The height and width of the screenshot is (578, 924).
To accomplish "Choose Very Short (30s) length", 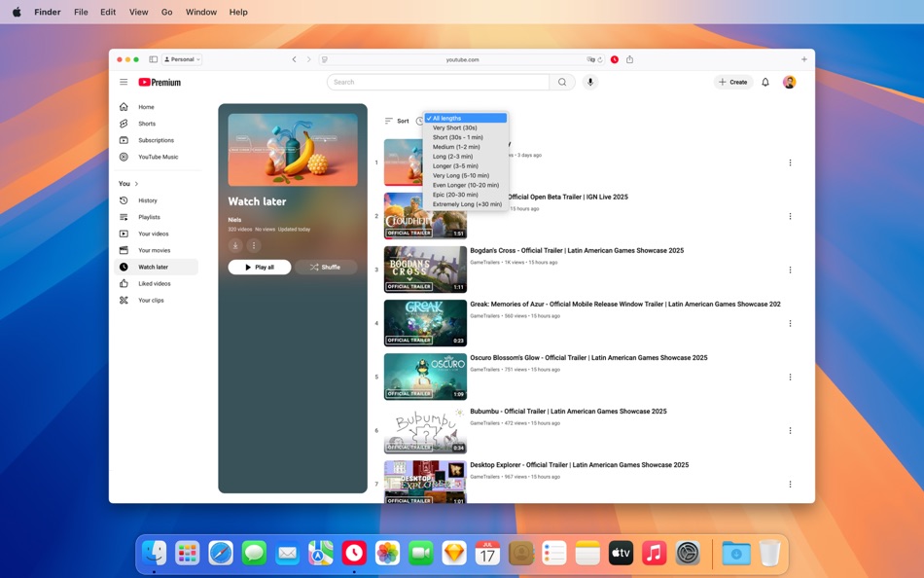I will (466, 127).
